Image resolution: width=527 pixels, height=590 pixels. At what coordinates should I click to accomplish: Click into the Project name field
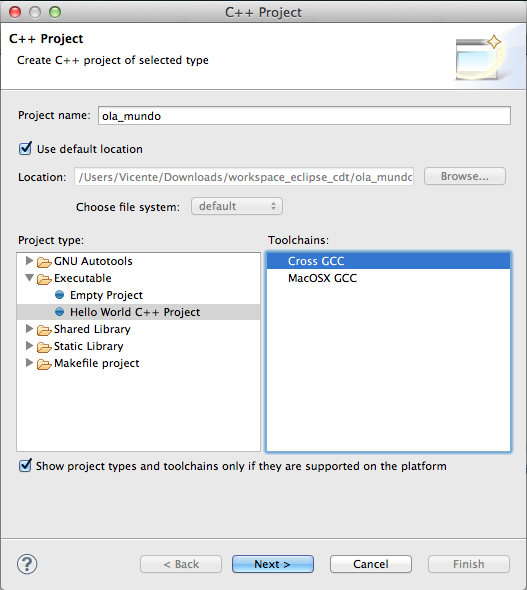tap(304, 116)
